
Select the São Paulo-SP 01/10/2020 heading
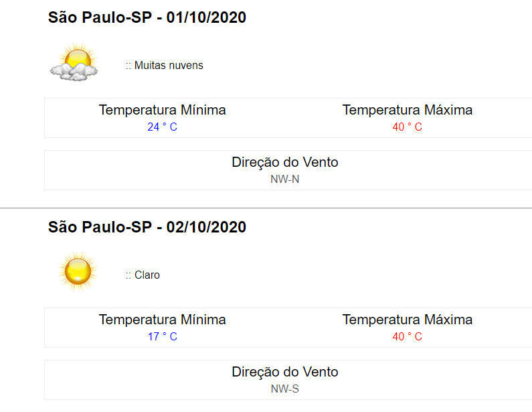(x=147, y=17)
